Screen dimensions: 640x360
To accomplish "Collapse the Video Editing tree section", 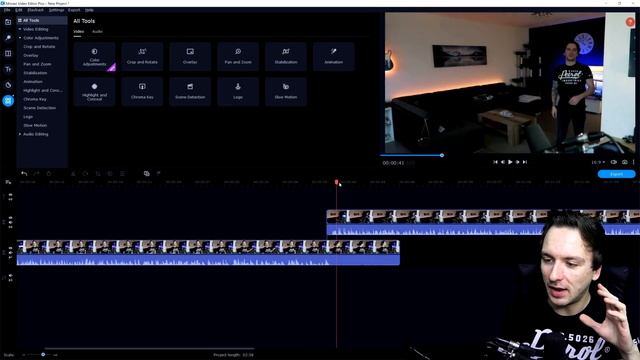I will (x=20, y=29).
